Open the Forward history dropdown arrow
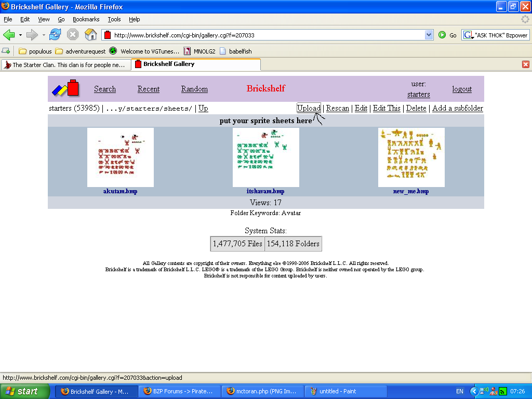Screen dimensions: 532x399 point(44,35)
